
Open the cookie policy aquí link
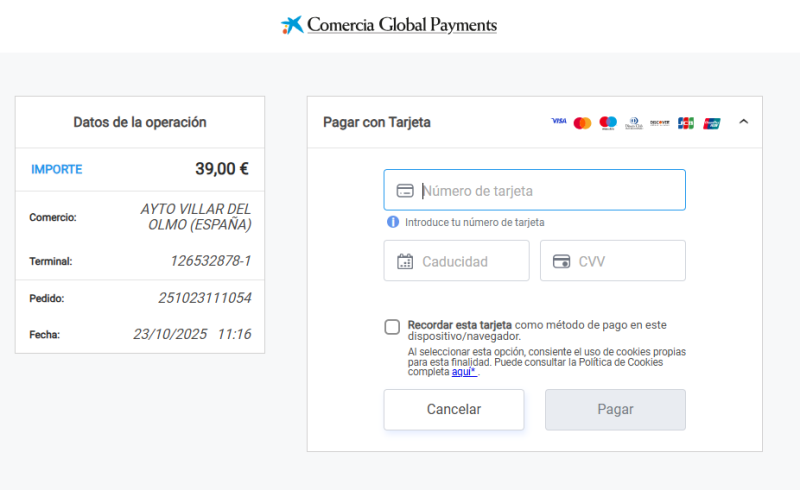point(463,372)
